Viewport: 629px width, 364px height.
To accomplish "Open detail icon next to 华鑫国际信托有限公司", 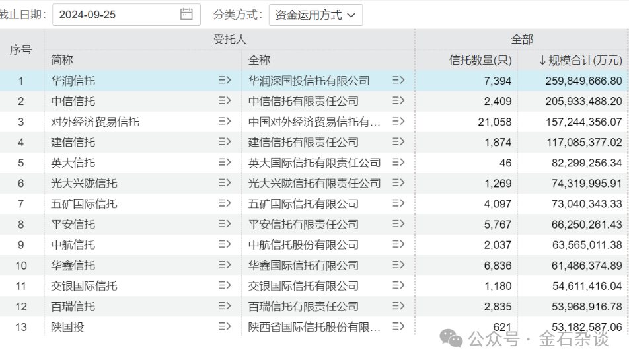I will click(x=398, y=265).
